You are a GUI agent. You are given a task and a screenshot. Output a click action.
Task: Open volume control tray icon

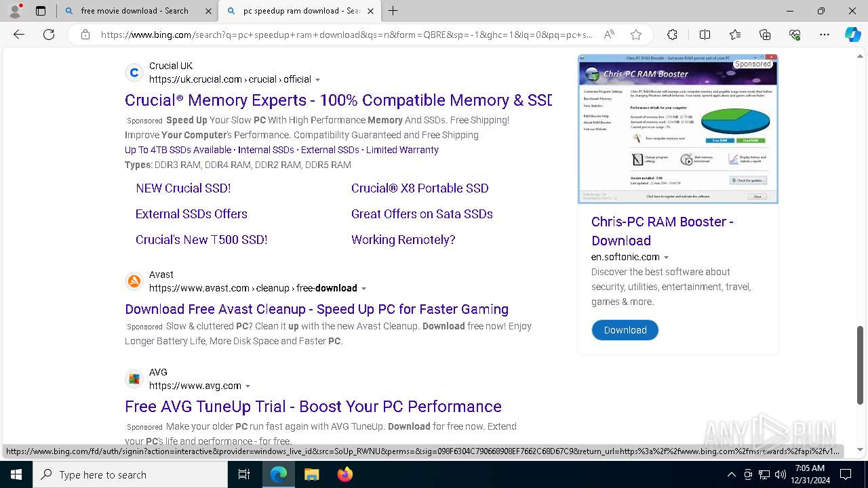point(781,474)
